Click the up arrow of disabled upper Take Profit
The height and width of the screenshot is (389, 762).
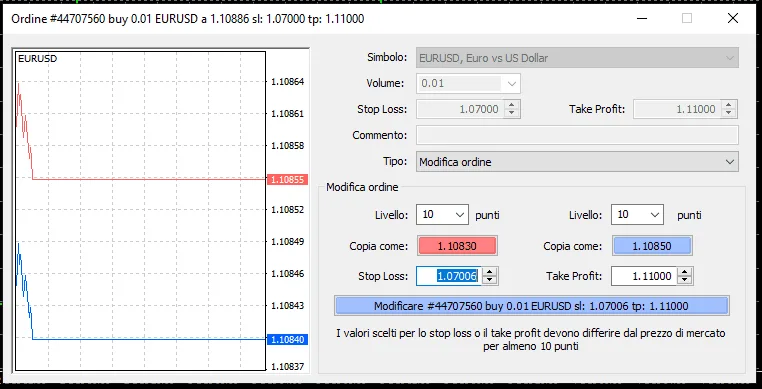[x=728, y=105]
